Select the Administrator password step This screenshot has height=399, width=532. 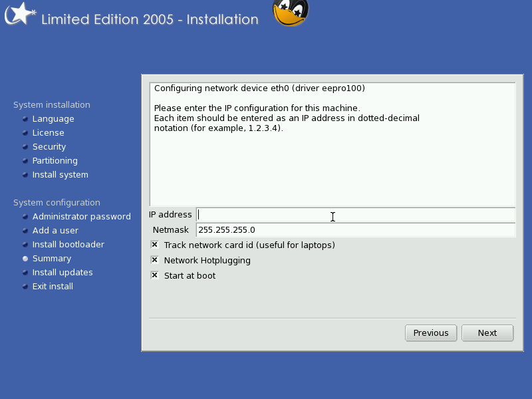pyautogui.click(x=81, y=217)
